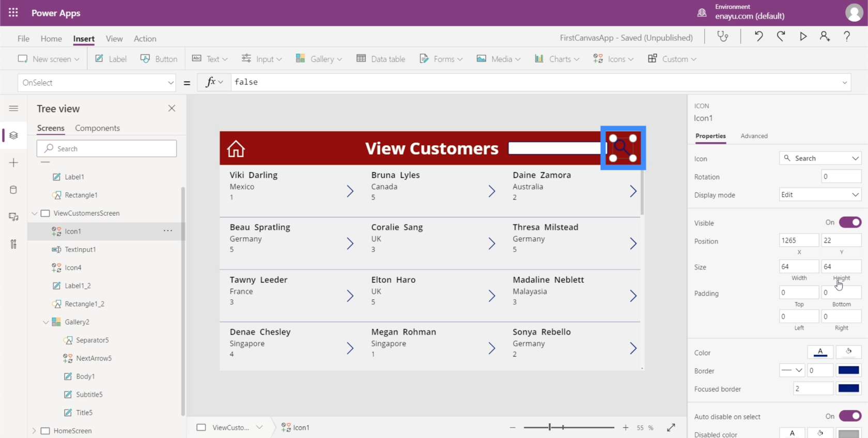This screenshot has height=438, width=868.
Task: Expand the formula bar chevron
Action: pos(845,82)
